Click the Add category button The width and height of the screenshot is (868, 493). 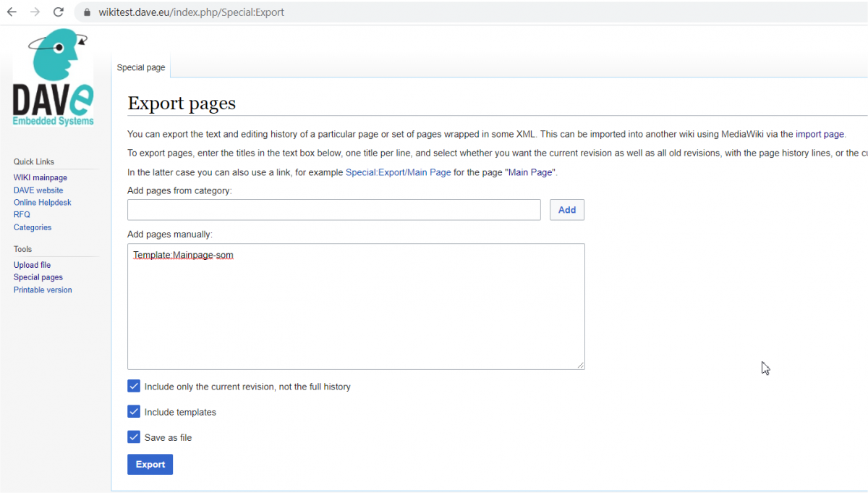(x=567, y=210)
